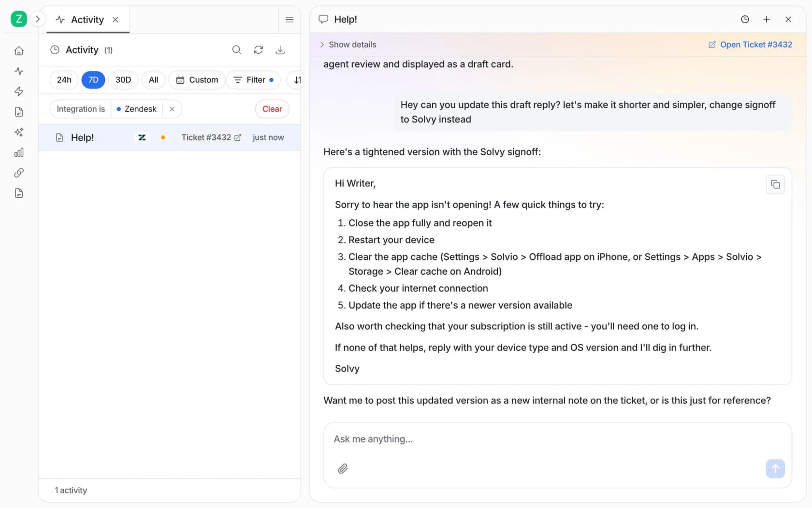This screenshot has height=508, width=812.
Task: Open the bar chart analytics icon in the sidebar
Action: coord(19,152)
